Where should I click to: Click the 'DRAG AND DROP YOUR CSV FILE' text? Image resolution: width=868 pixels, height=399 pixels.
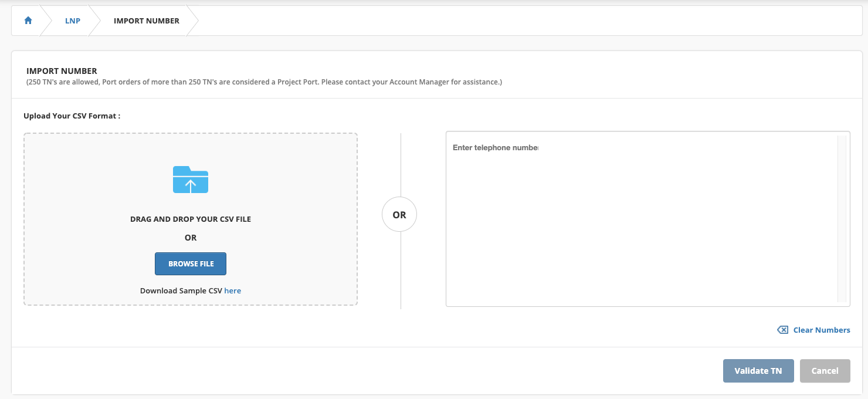191,219
